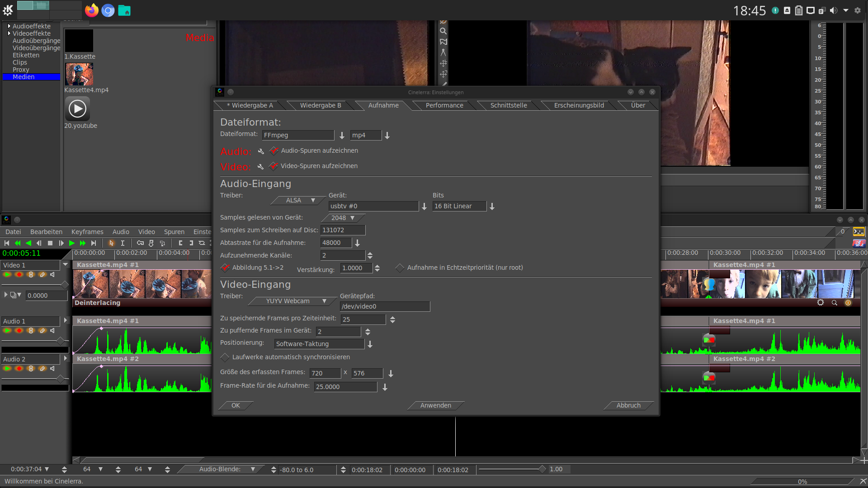Click the arrow drag-and-drop editing mode
Viewport: 868px width, 488px height.
click(x=112, y=243)
